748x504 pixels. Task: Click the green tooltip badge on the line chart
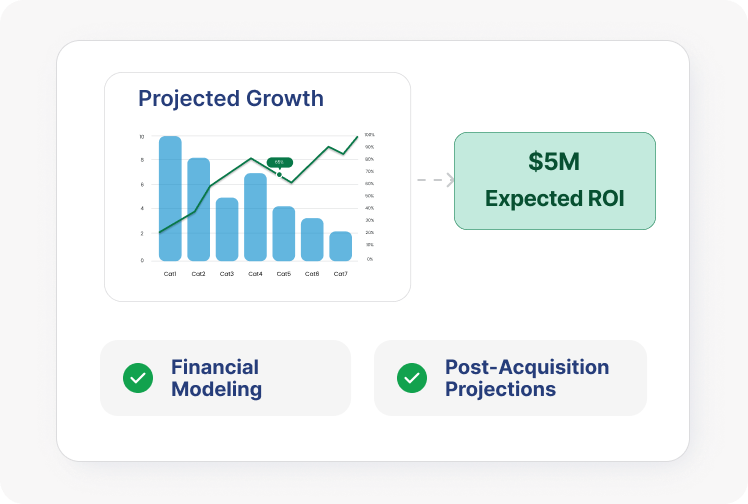click(279, 161)
